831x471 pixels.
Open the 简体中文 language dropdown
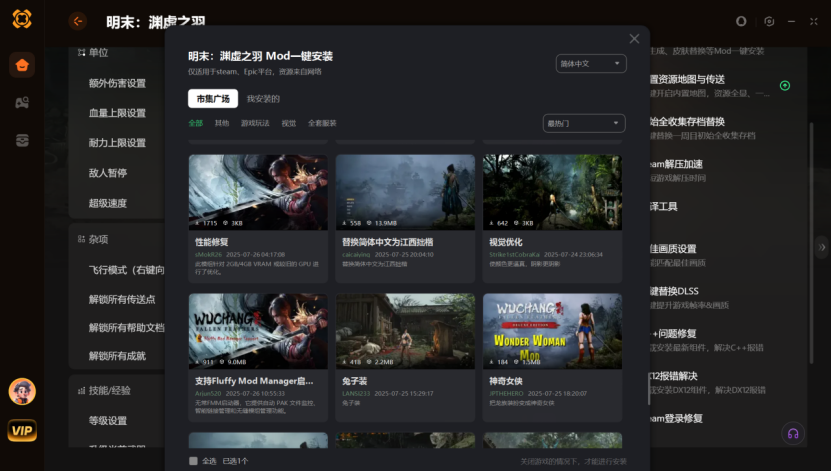coord(591,64)
